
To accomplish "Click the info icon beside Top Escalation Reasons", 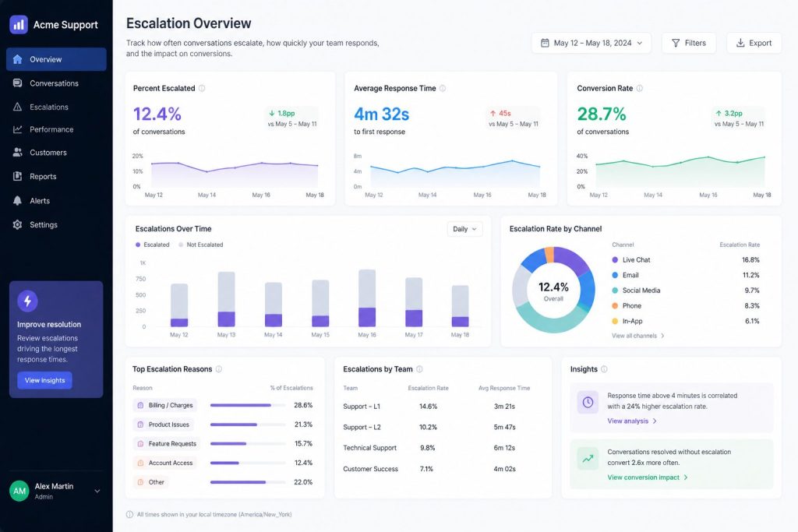I will [219, 369].
